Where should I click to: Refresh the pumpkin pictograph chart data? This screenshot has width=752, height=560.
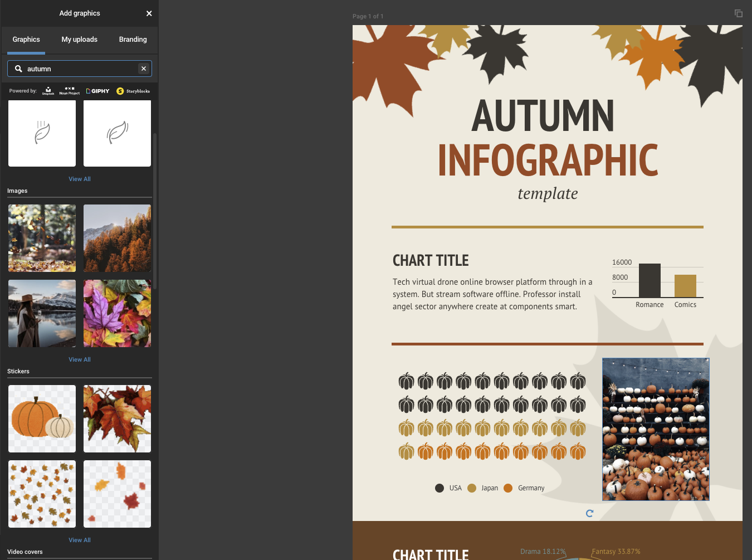[589, 513]
